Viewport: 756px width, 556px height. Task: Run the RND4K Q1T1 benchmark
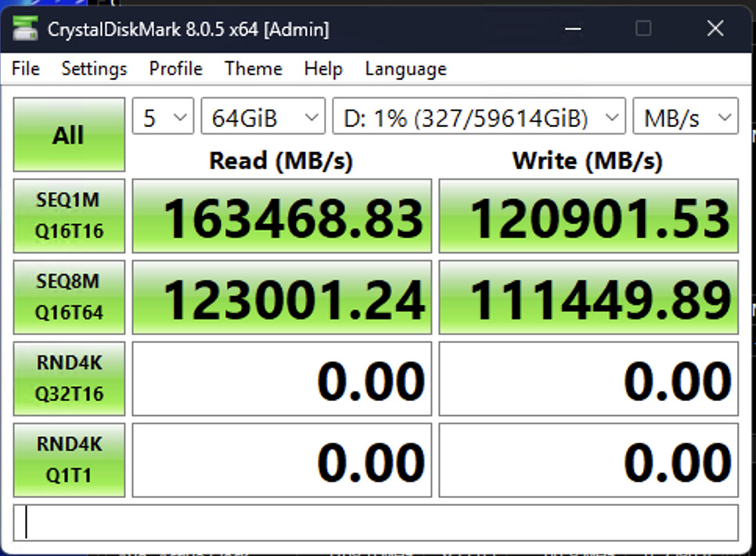pyautogui.click(x=69, y=460)
